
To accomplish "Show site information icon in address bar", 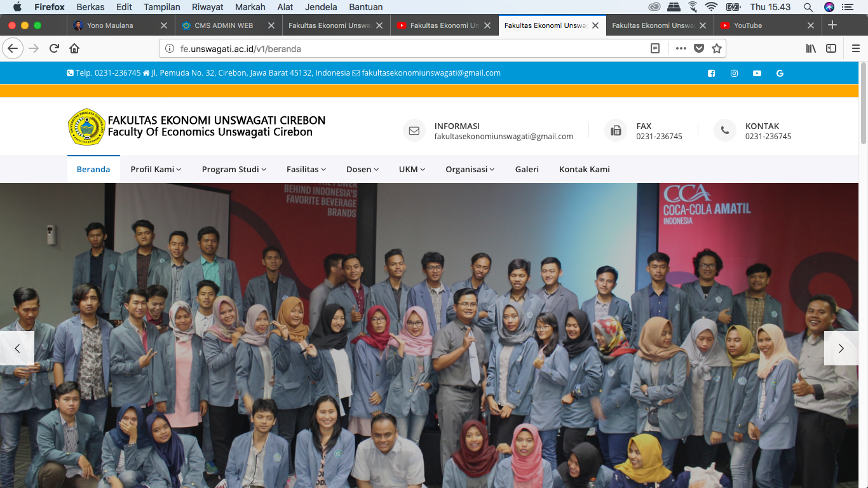I will [x=169, y=48].
